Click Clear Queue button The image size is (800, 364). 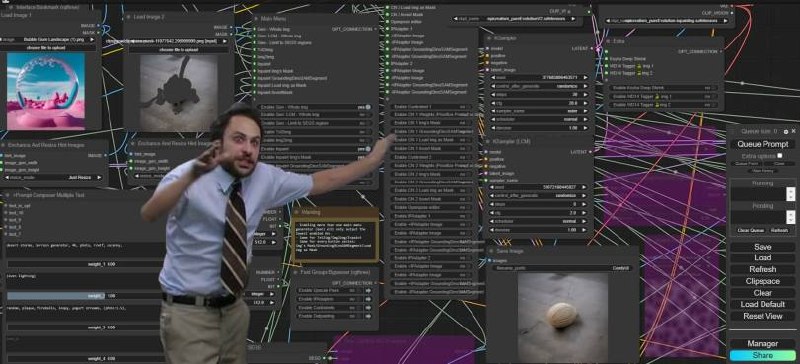(x=750, y=230)
